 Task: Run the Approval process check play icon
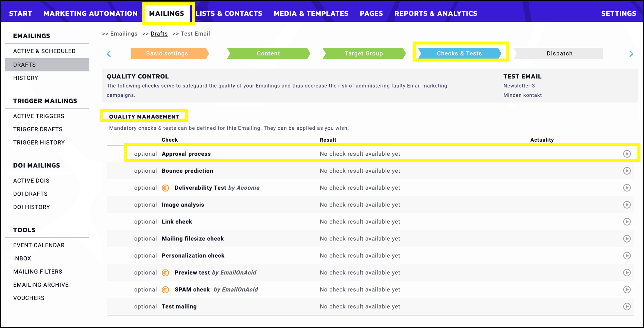[x=627, y=154]
